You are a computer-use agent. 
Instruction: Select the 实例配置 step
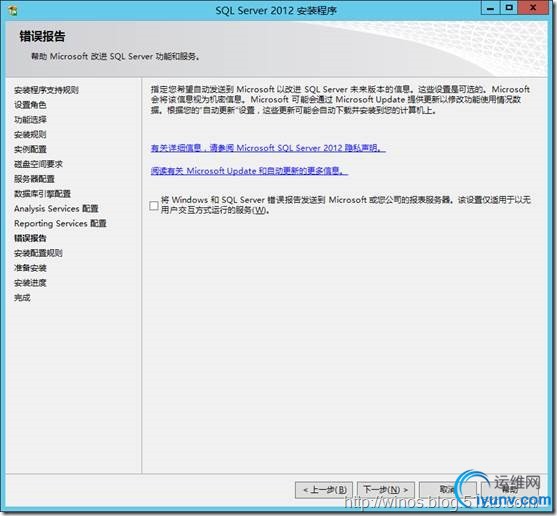[x=30, y=150]
